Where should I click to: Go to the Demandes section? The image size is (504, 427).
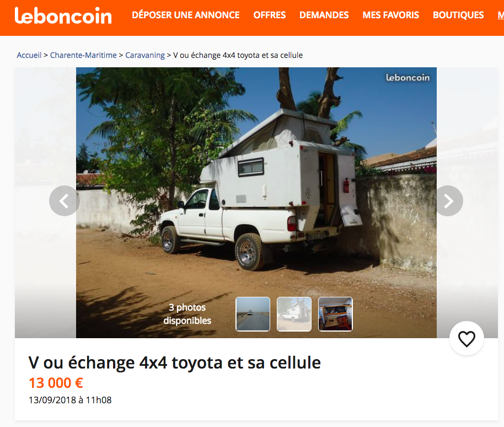pos(324,15)
